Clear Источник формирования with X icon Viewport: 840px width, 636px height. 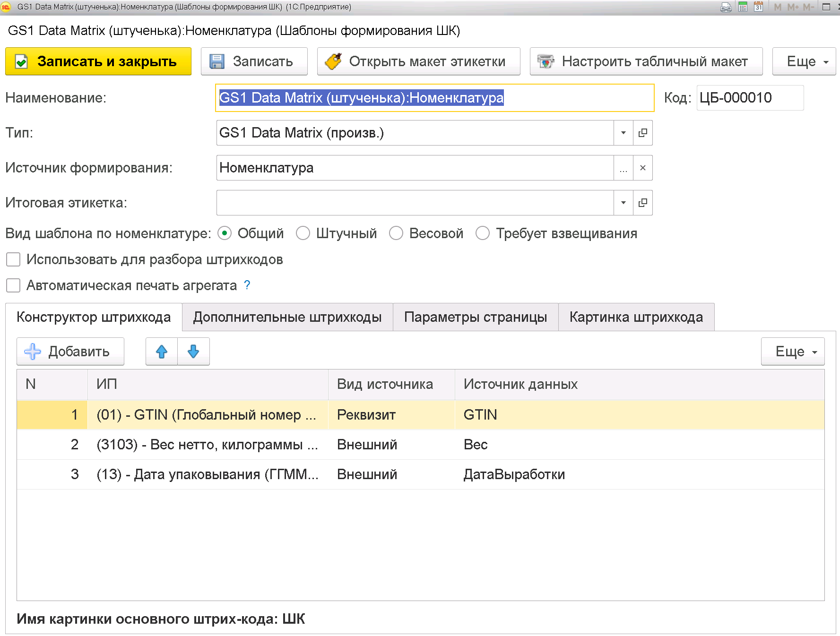click(x=643, y=168)
